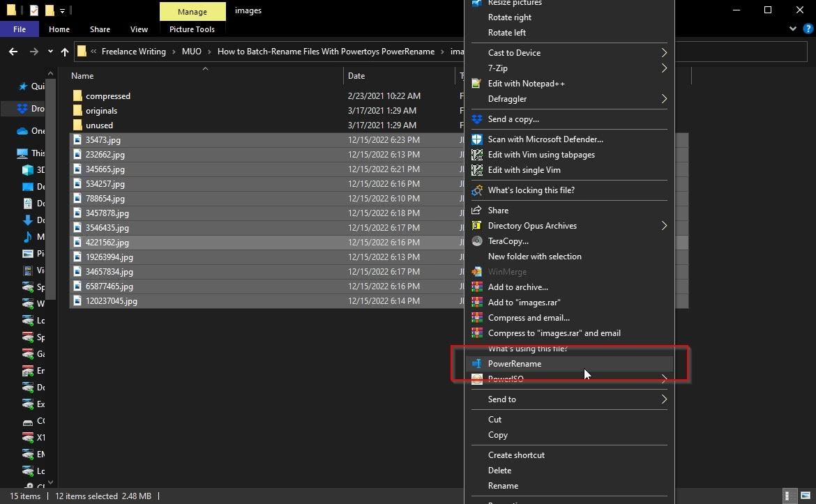Image resolution: width=816 pixels, height=504 pixels.
Task: Switch to the Picture Tools tab
Action: (x=192, y=29)
